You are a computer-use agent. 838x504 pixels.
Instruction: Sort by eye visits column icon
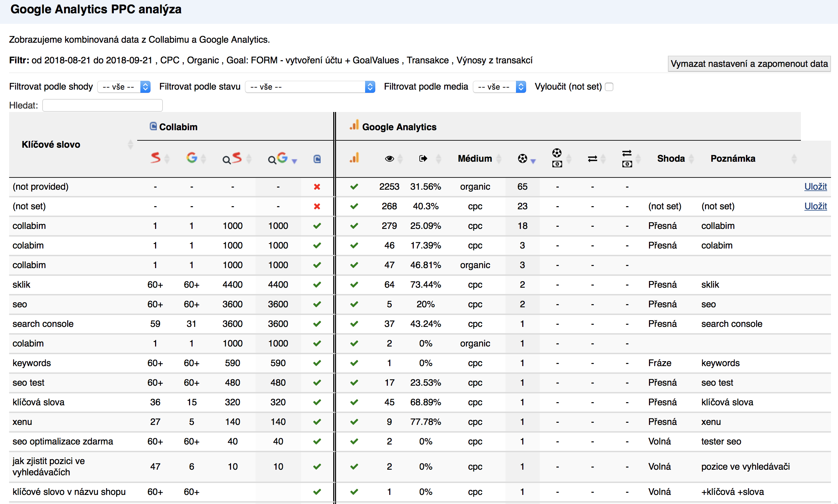tap(389, 159)
